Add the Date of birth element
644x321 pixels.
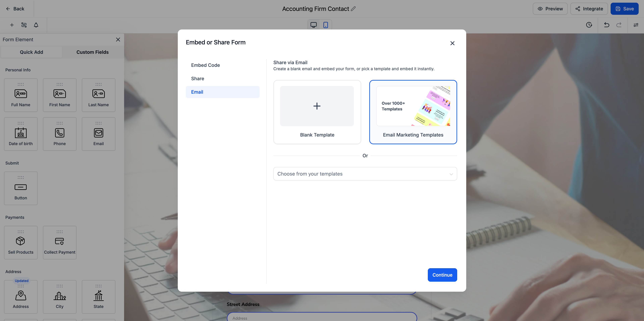click(x=21, y=134)
